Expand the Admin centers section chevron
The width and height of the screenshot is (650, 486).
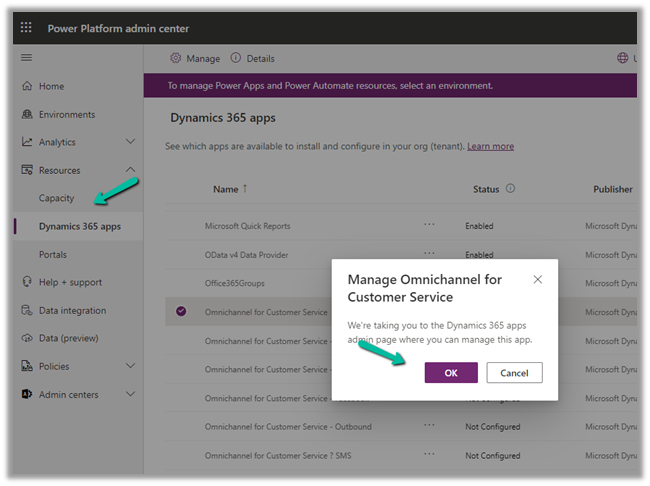pyautogui.click(x=130, y=395)
